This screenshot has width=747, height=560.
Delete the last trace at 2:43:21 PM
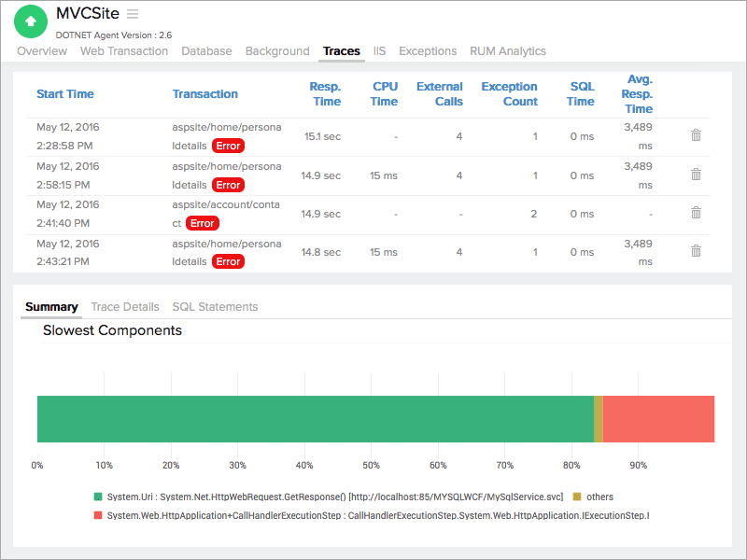(696, 251)
